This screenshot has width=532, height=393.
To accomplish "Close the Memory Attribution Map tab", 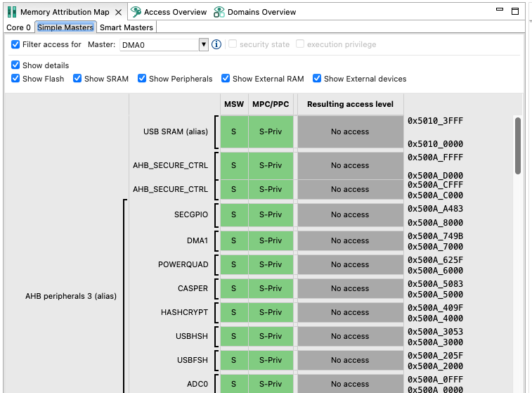I will [x=118, y=12].
